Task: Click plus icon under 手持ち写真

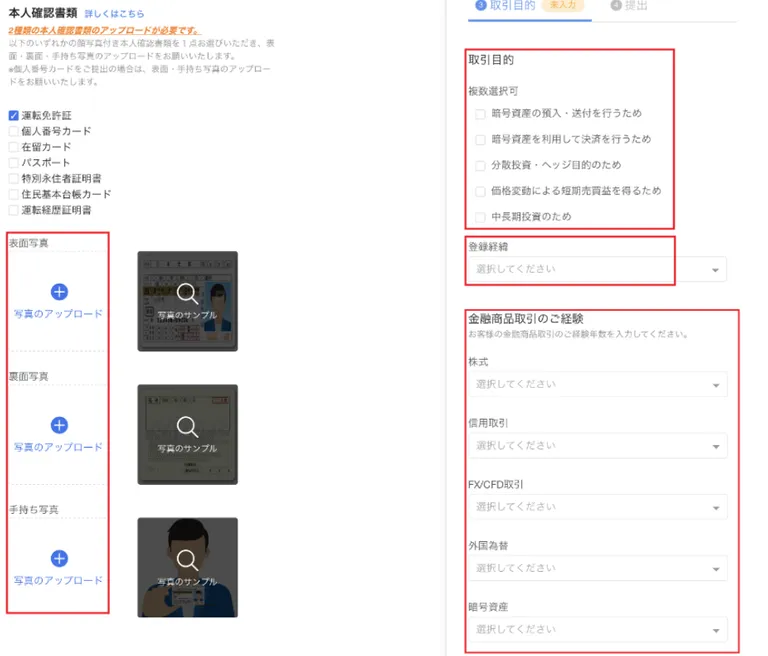Action: point(59,559)
